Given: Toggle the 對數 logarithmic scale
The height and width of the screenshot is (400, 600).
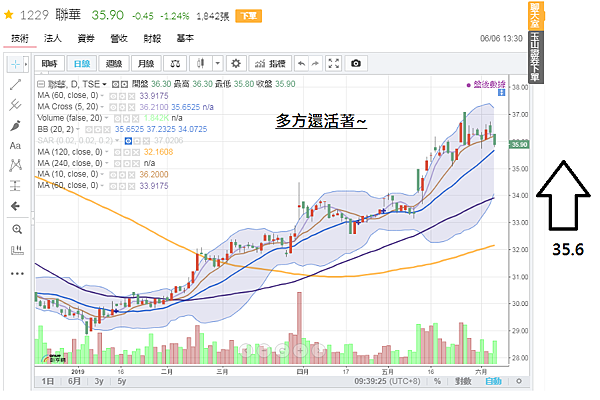Looking at the screenshot, I should [x=463, y=381].
